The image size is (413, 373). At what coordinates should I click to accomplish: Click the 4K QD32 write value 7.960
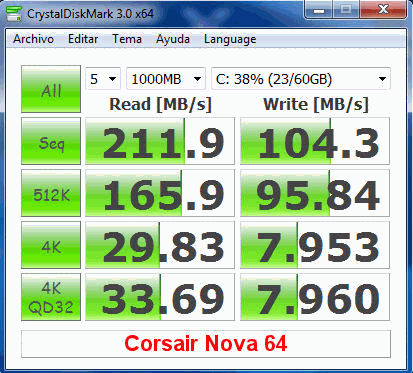tap(315, 297)
